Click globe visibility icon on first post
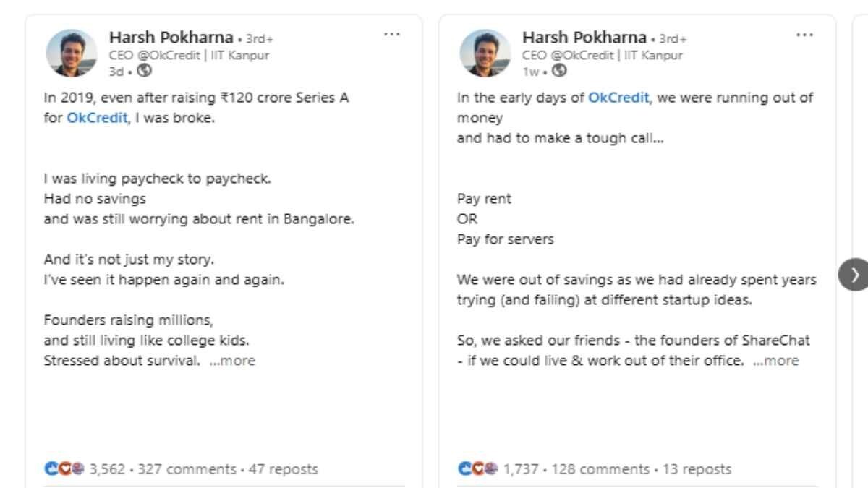This screenshot has height=488, width=868. pos(144,71)
